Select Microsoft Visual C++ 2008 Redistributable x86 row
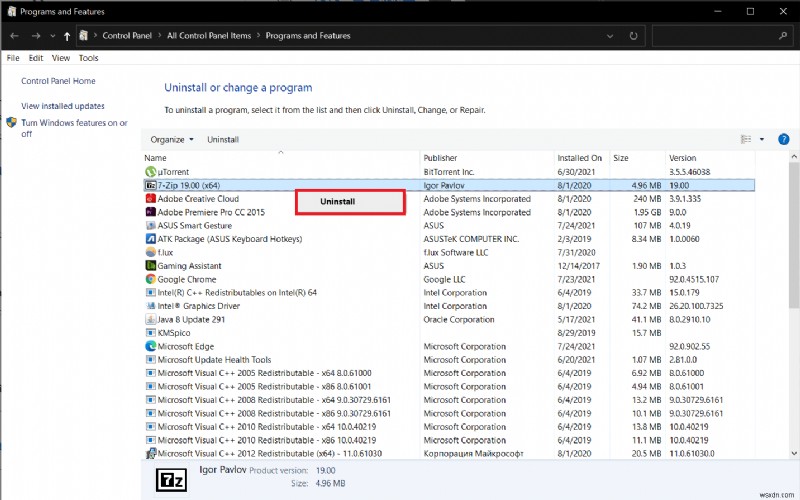The width and height of the screenshot is (800, 500). pyautogui.click(x=449, y=413)
